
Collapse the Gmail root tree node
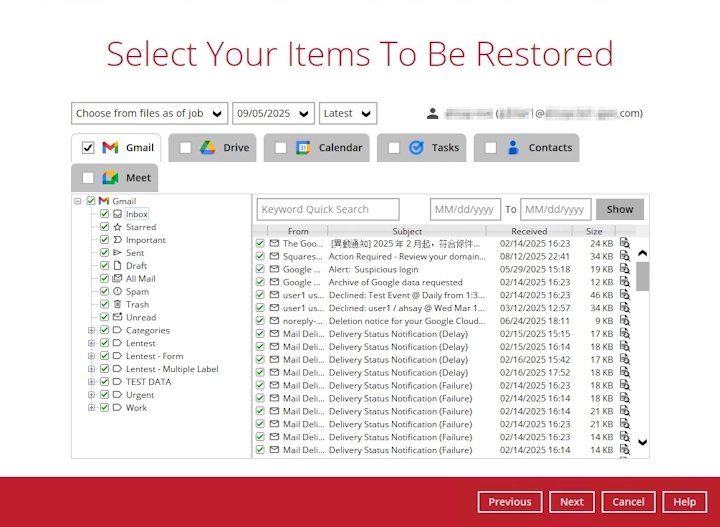pyautogui.click(x=78, y=201)
